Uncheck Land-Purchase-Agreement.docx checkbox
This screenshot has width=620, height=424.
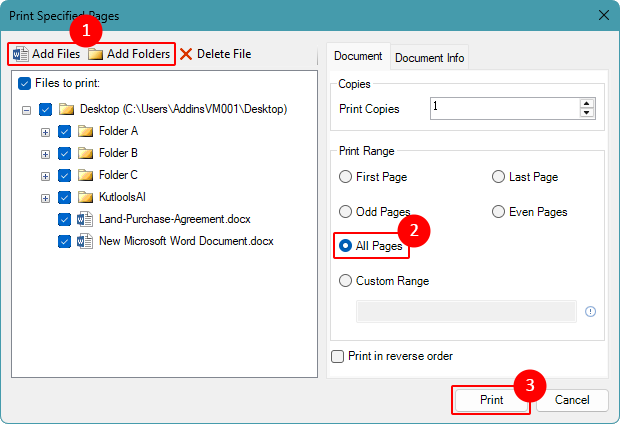click(64, 220)
